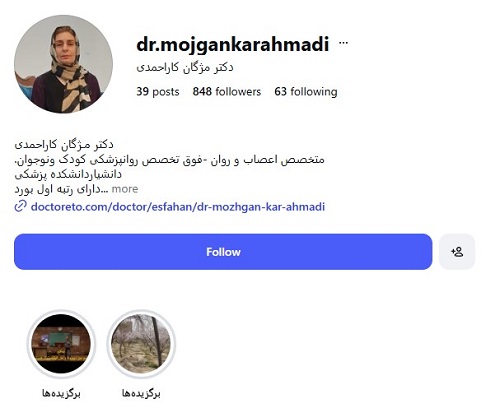This screenshot has width=500, height=408.
Task: Click the blue Follow button
Action: coord(223,252)
